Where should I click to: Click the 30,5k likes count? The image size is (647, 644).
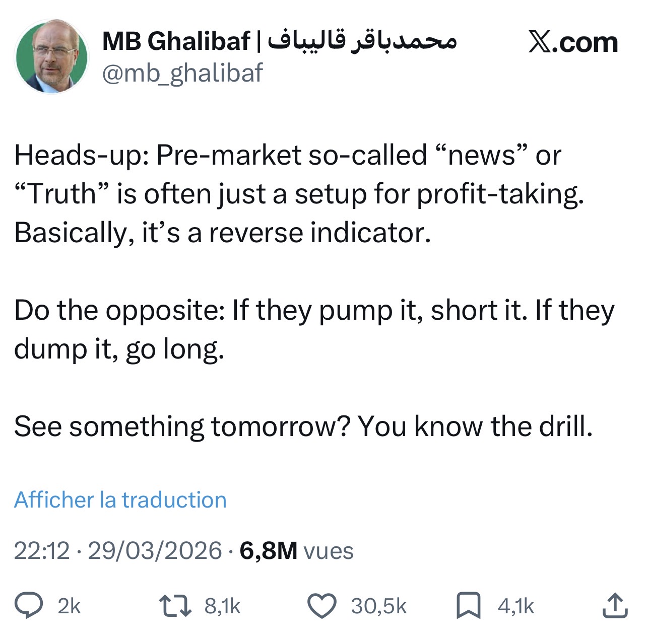(378, 606)
